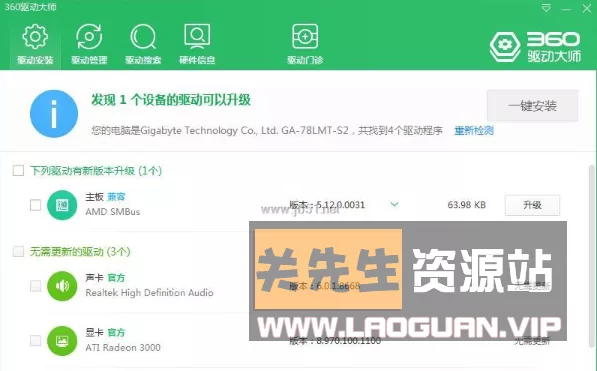Screen dimensions: 597x371
Task: Click the 官方 tag beside 声卡
Action: click(x=116, y=278)
